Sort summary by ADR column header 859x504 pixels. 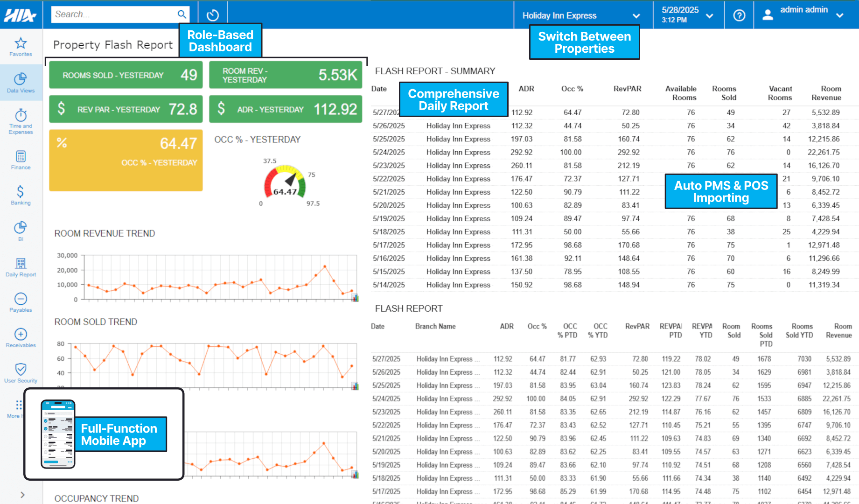click(526, 89)
